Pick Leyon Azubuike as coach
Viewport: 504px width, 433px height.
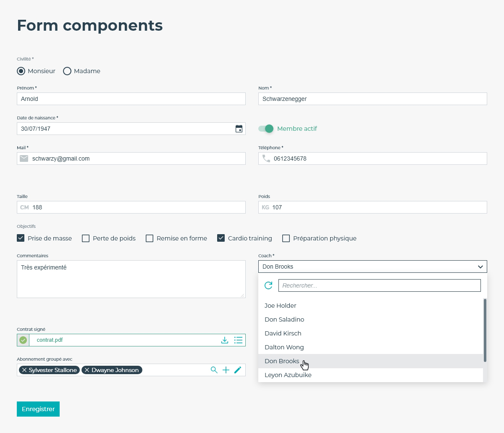(288, 375)
